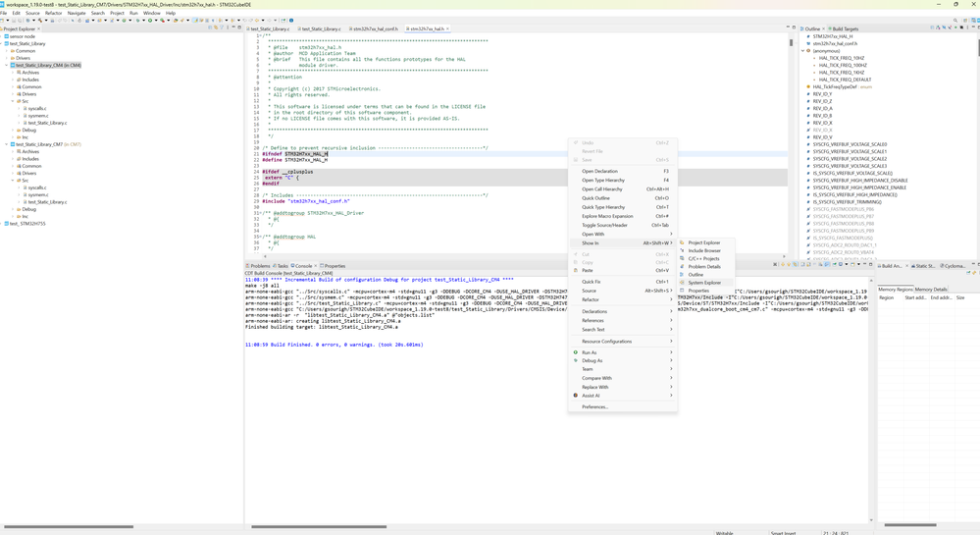
Task: Switch to the Memory Details tab
Action: (931, 290)
